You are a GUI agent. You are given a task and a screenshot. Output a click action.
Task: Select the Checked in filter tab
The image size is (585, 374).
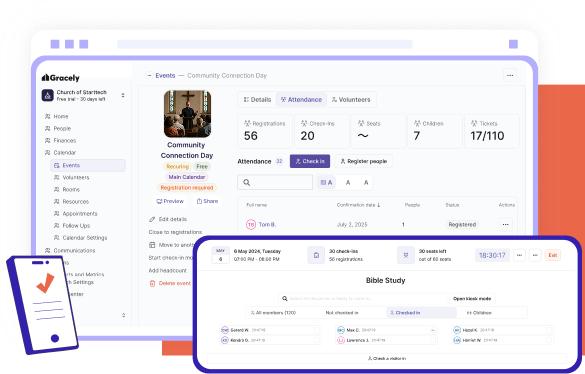point(421,313)
